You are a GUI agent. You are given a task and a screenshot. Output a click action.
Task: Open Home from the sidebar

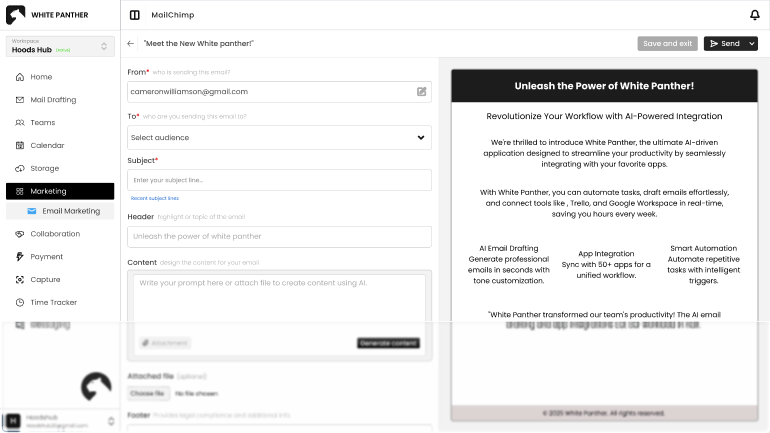(41, 77)
